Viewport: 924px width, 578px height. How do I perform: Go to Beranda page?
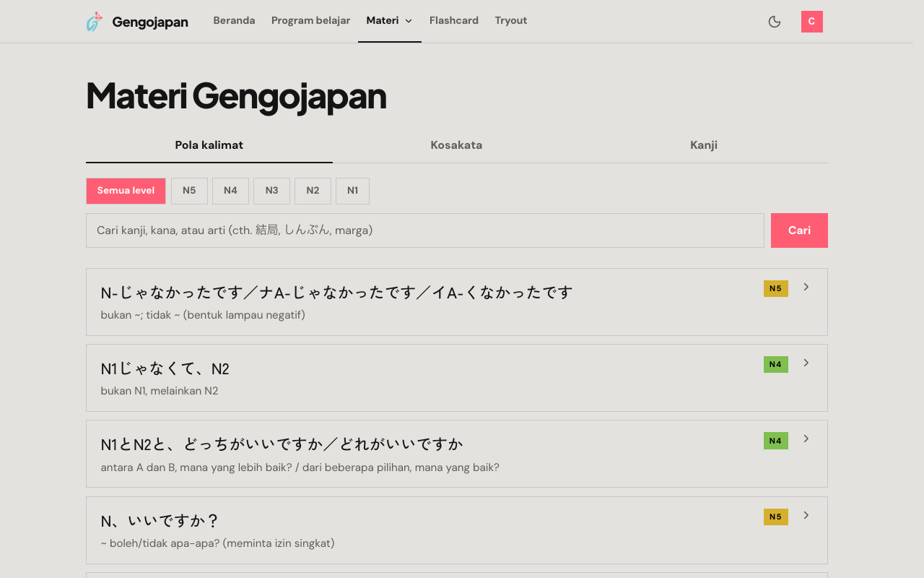coord(234,21)
